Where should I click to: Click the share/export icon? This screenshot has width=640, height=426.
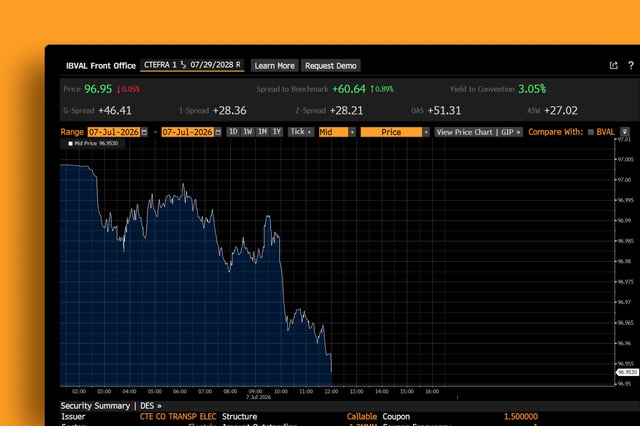click(613, 65)
